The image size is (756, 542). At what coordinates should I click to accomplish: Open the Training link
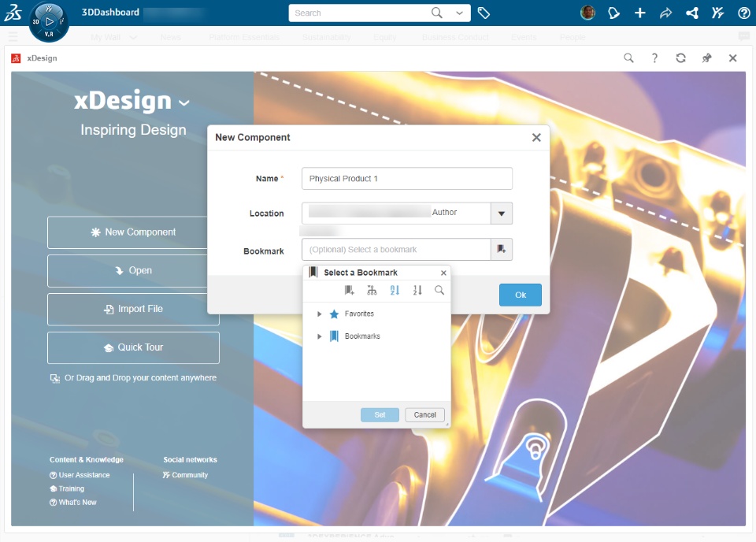pos(67,488)
